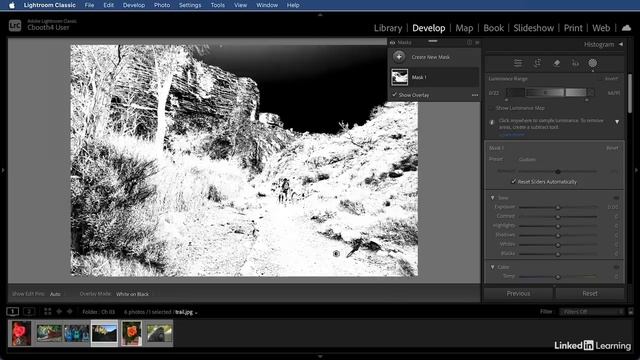
Task: Uncheck Show Overlay checkbox
Action: click(x=394, y=95)
